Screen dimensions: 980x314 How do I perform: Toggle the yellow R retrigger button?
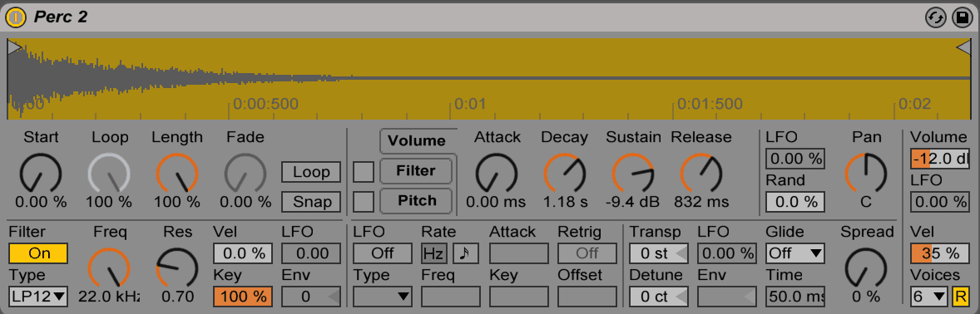pos(960,296)
